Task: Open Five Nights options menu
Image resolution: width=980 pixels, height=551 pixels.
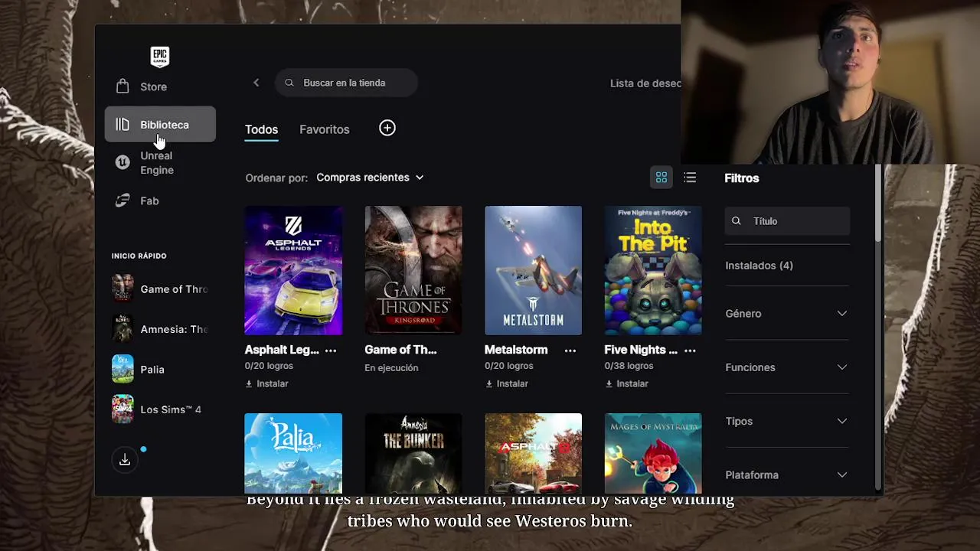Action: 690,350
